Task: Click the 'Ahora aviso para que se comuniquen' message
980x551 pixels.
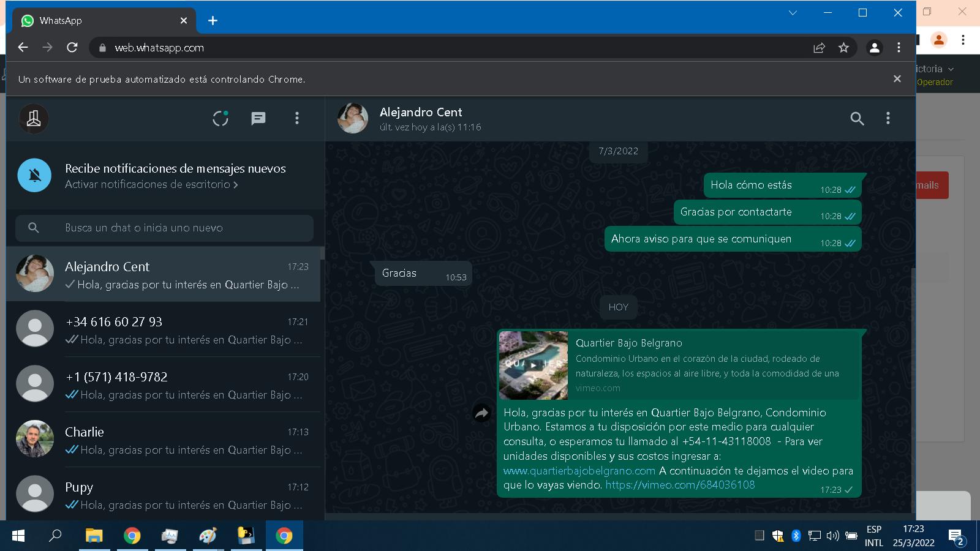Action: [x=733, y=239]
